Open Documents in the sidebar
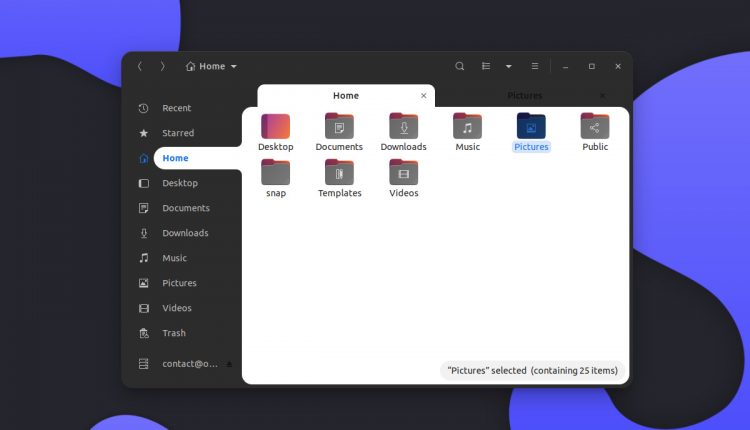 point(184,208)
